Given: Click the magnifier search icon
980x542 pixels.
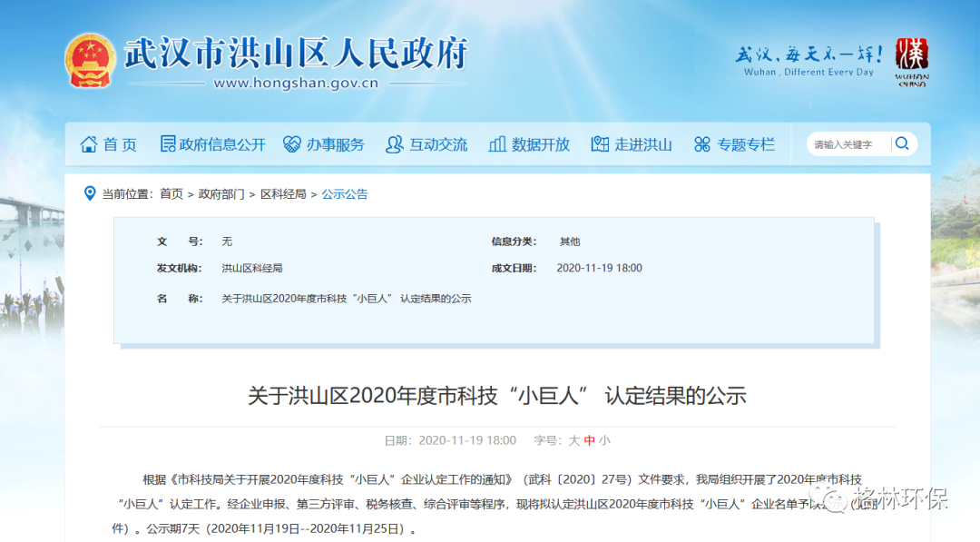Looking at the screenshot, I should pos(902,143).
